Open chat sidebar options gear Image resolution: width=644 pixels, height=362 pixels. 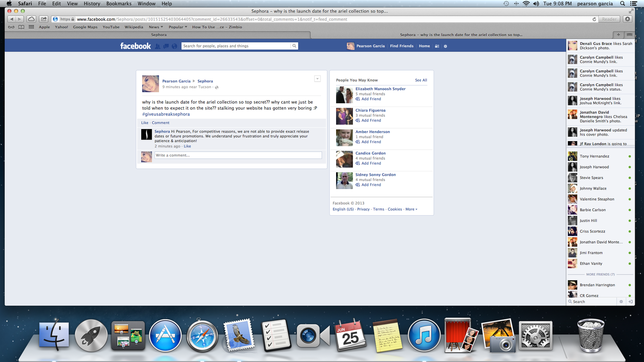(621, 302)
